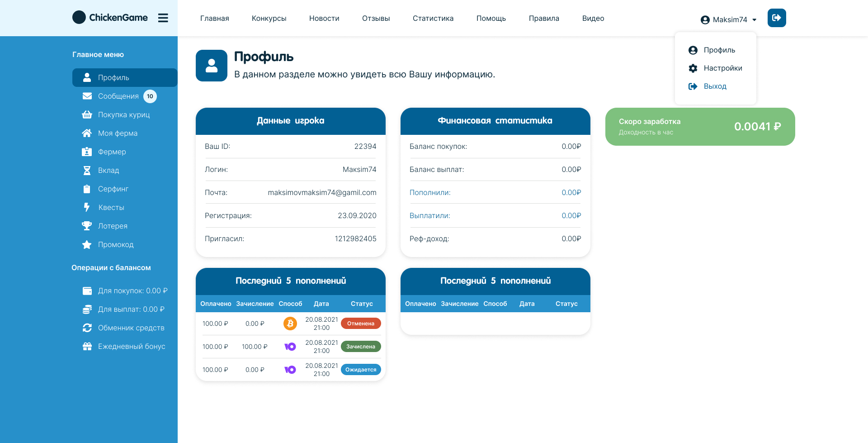
Task: Click the inviter value 1212982405
Action: click(355, 239)
